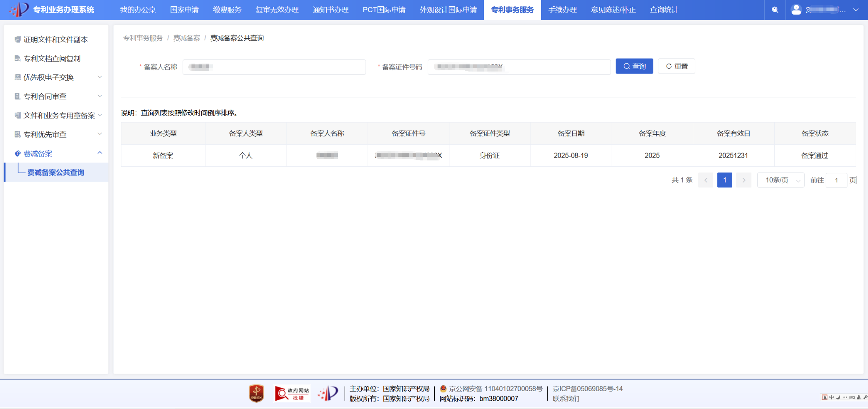This screenshot has width=868, height=409.
Task: Open the 缴费服务 top menu
Action: coord(227,10)
